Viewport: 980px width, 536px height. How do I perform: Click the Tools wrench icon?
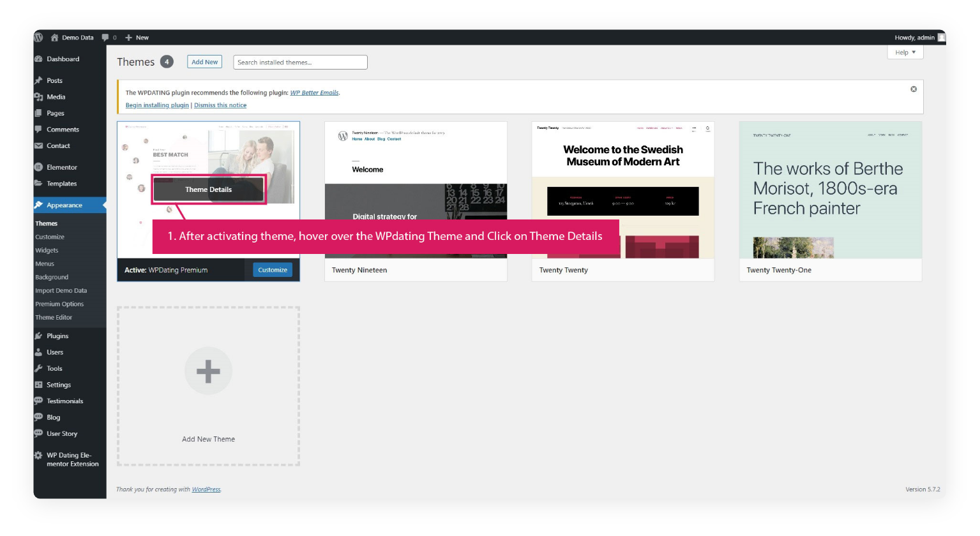38,368
